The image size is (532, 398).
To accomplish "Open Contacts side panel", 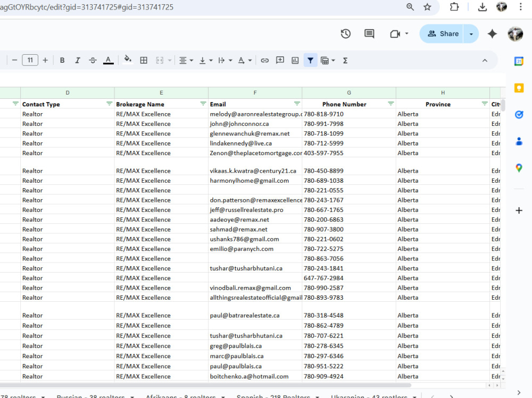I will pos(519,141).
